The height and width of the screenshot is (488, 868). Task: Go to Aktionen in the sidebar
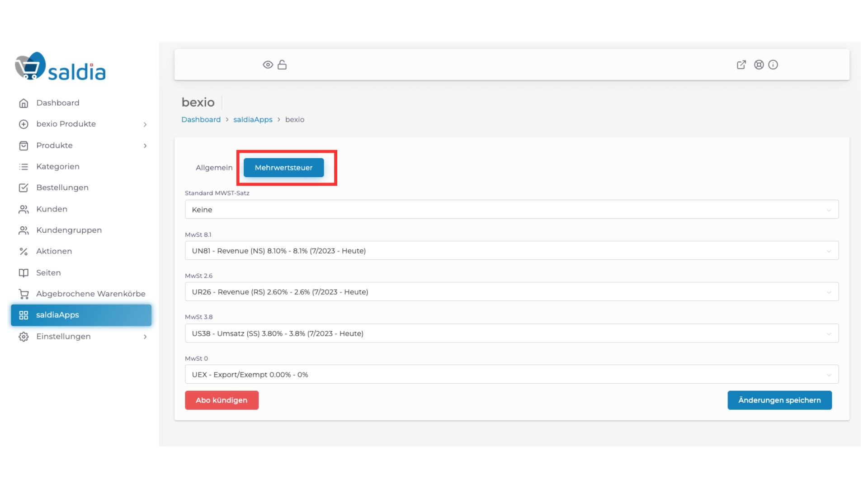pos(54,251)
